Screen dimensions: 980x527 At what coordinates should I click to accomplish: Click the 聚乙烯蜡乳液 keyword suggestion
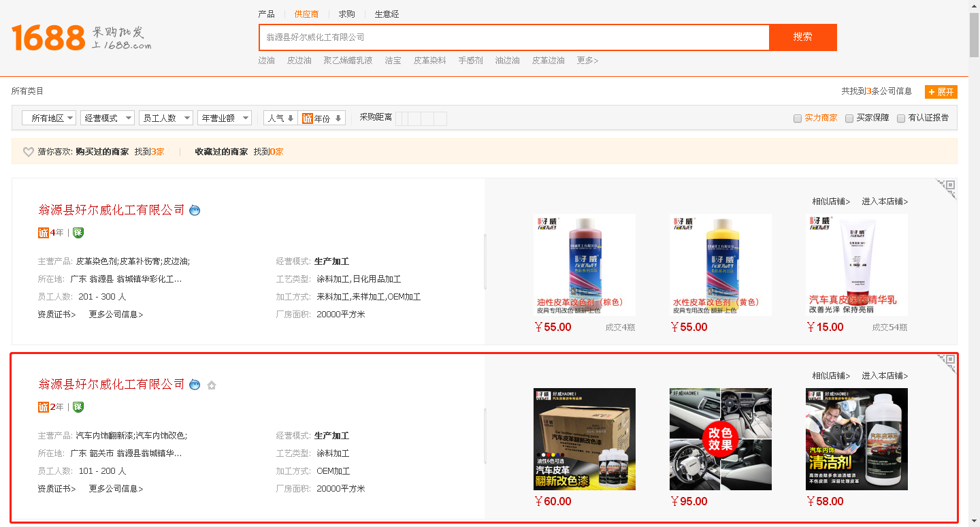click(x=348, y=61)
